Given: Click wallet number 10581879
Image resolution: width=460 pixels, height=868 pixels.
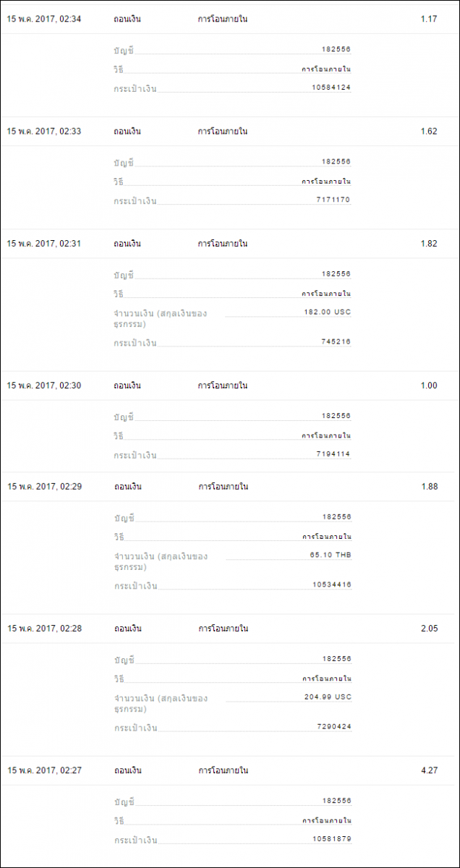Looking at the screenshot, I should pyautogui.click(x=331, y=839).
